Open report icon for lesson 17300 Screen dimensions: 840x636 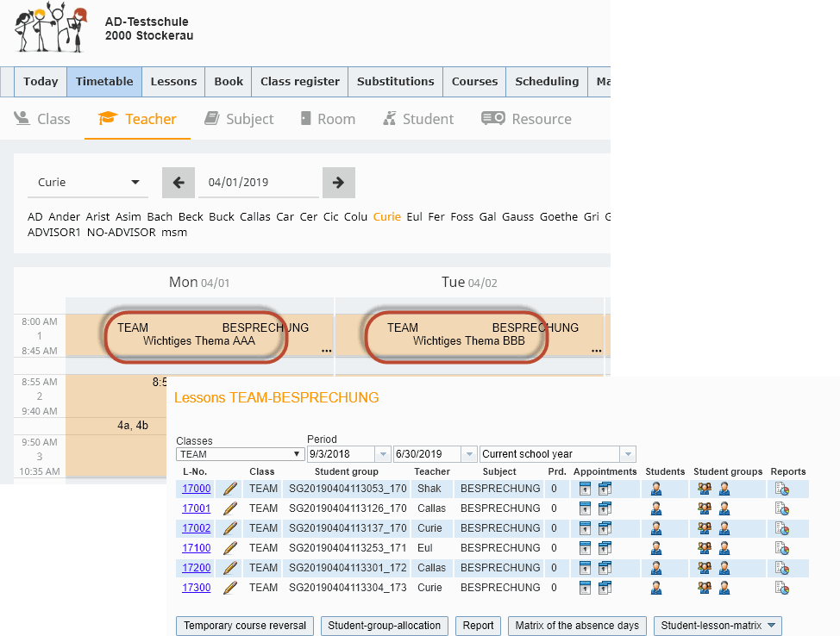[782, 588]
